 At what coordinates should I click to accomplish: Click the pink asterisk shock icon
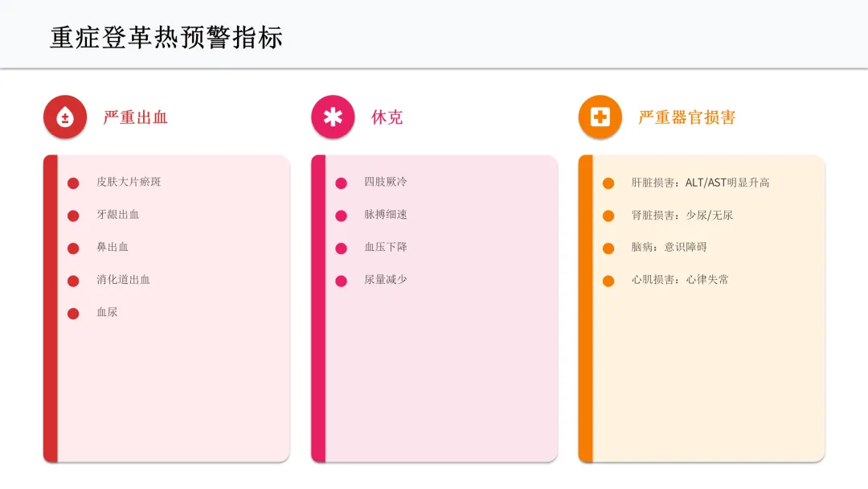tap(333, 117)
